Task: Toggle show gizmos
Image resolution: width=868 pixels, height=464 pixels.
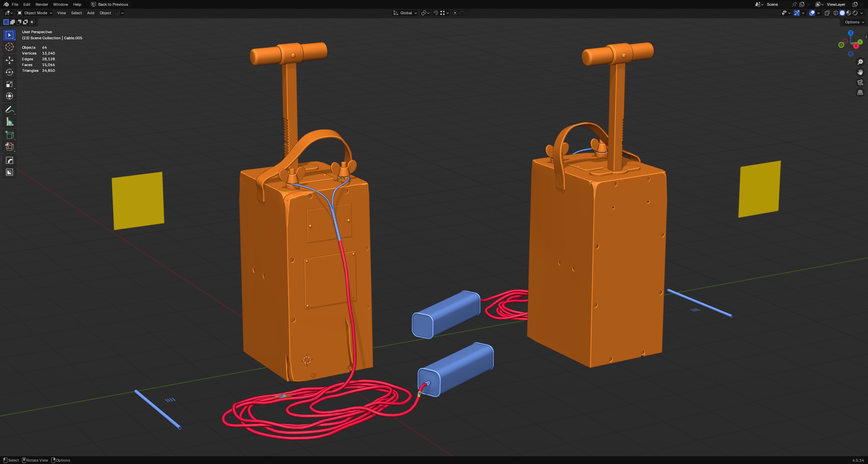Action: click(797, 13)
